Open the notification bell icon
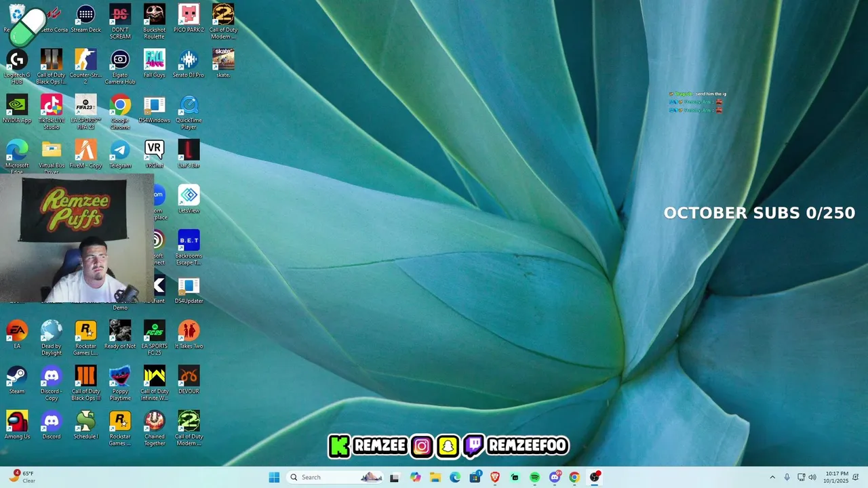868x488 pixels. [x=856, y=477]
